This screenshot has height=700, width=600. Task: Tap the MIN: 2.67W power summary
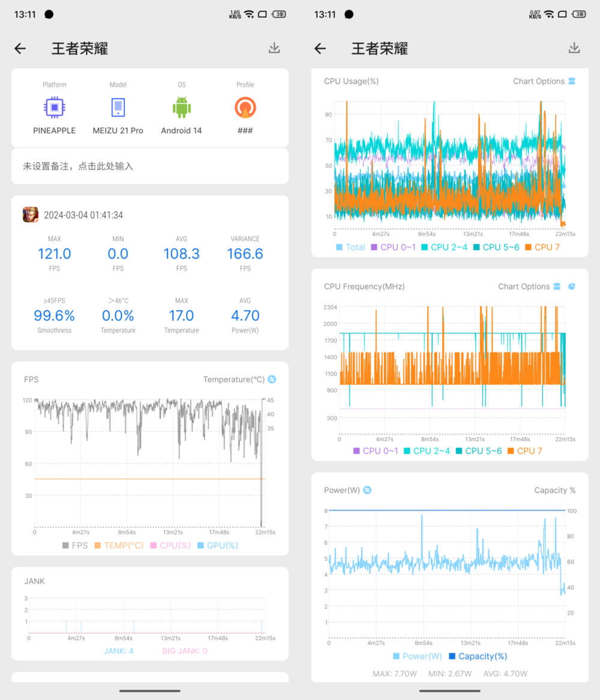tap(450, 674)
